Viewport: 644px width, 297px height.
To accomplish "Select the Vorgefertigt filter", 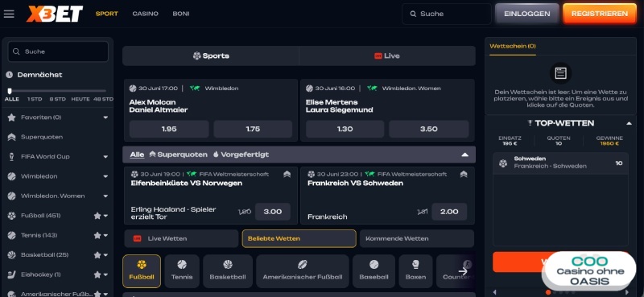I will coord(241,155).
